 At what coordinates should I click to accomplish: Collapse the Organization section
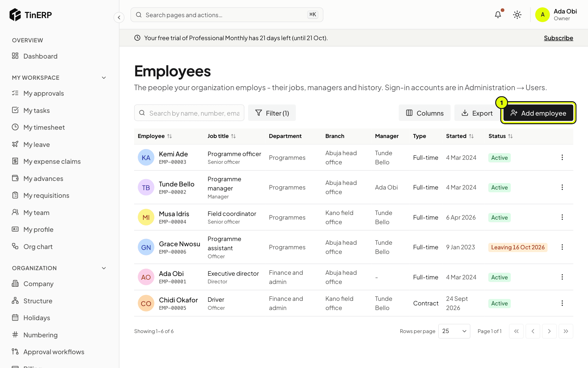pos(104,268)
